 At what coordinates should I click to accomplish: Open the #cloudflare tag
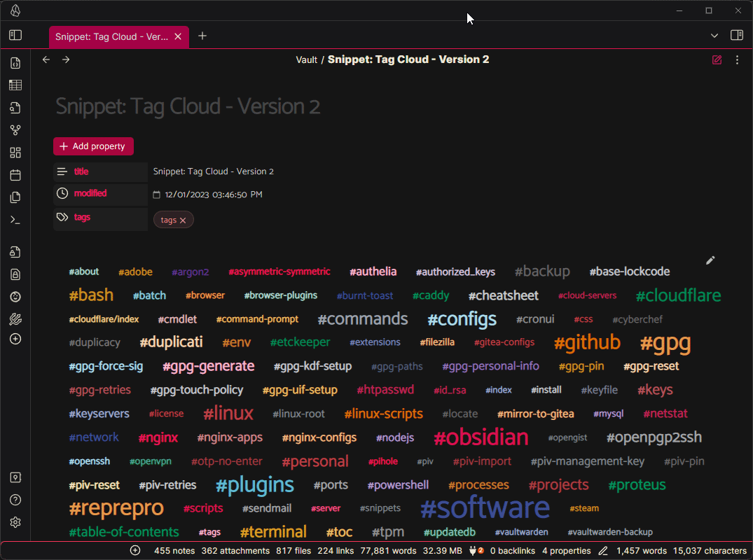678,295
